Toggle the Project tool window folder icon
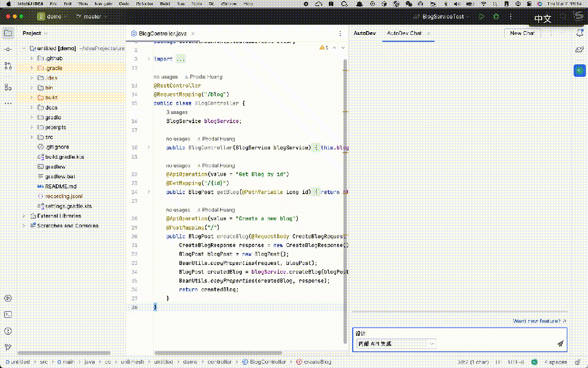The height and width of the screenshot is (368, 588). tap(8, 33)
